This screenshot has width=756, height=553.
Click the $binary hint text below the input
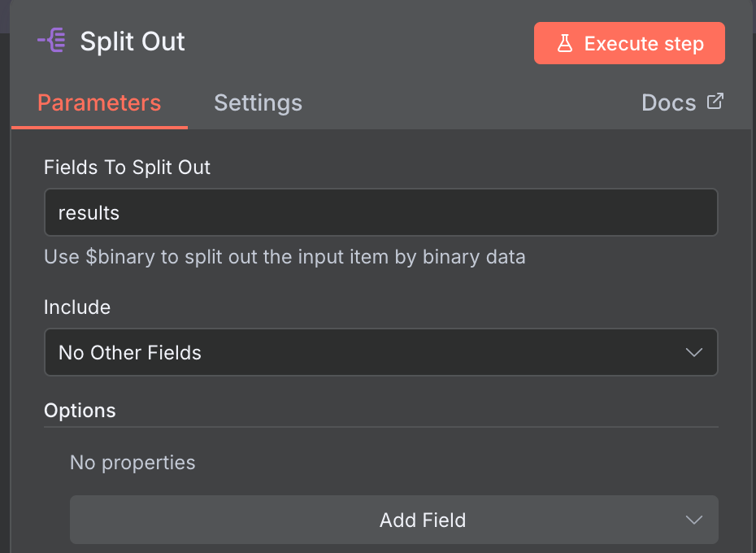point(285,258)
